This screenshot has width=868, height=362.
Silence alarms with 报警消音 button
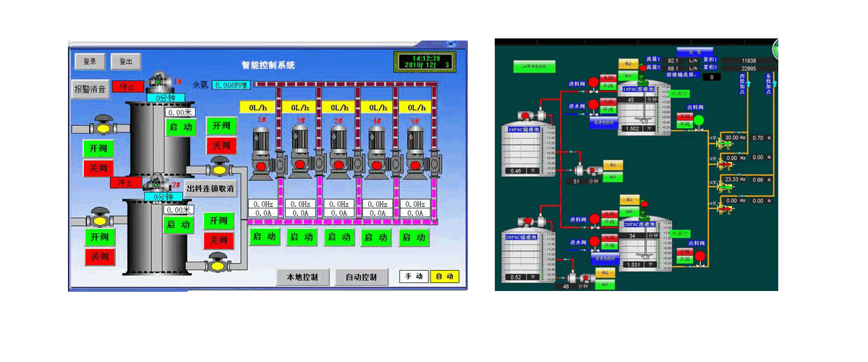pyautogui.click(x=90, y=90)
